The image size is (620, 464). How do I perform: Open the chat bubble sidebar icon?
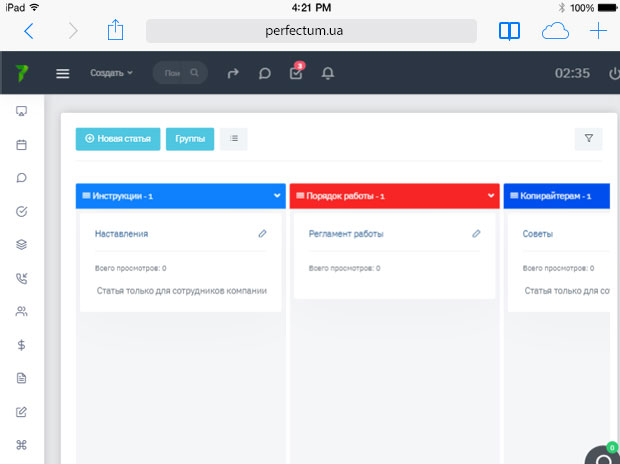point(21,178)
